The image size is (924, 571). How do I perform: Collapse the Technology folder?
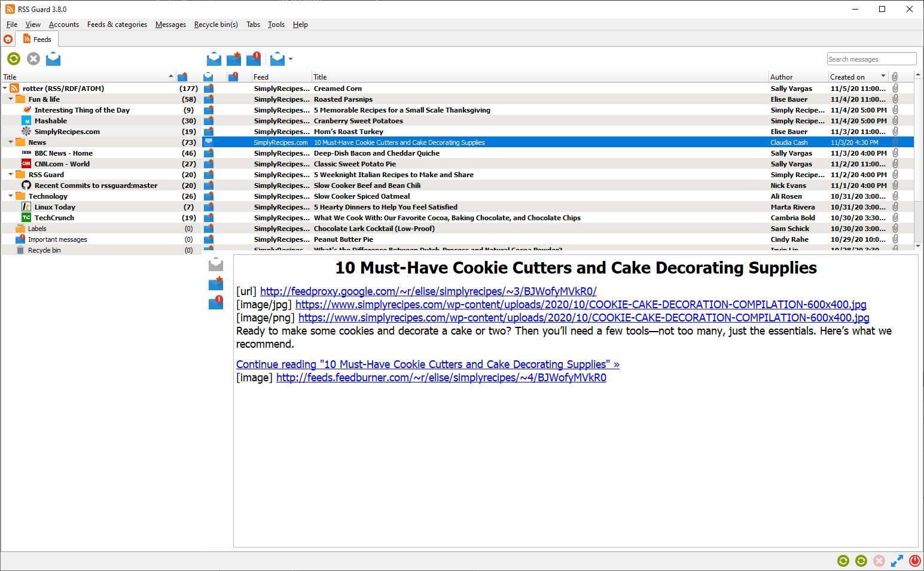[11, 196]
